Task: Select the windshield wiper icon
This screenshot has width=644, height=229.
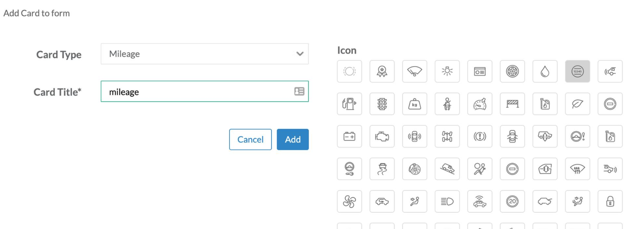Action: click(415, 71)
